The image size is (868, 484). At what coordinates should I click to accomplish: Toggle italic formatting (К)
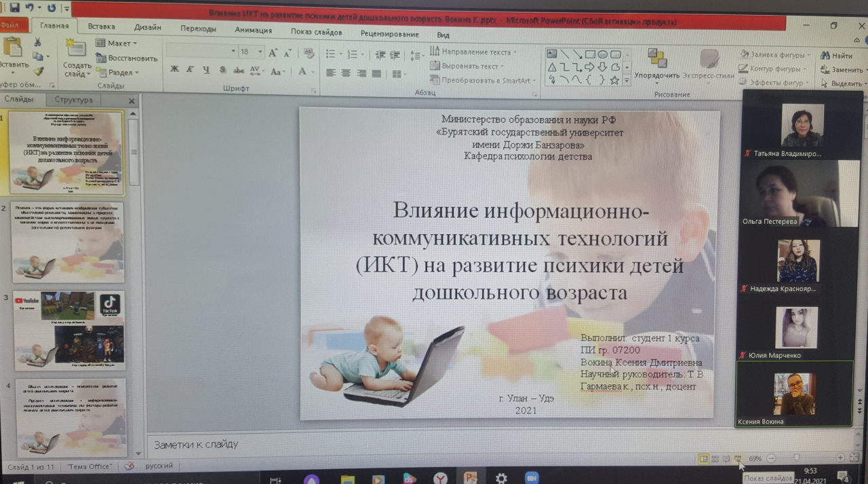[x=190, y=70]
